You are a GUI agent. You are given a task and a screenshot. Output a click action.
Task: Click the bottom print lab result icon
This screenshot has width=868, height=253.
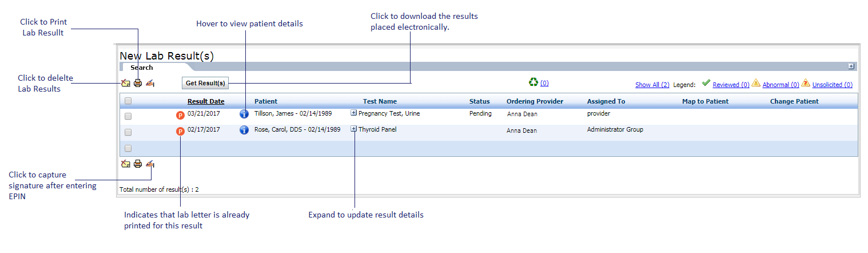(x=138, y=164)
